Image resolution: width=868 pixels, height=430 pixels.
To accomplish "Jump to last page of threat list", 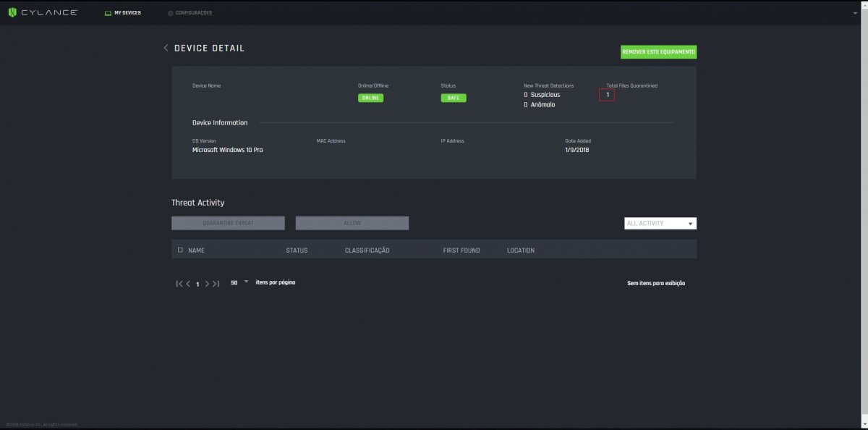I will [x=216, y=284].
